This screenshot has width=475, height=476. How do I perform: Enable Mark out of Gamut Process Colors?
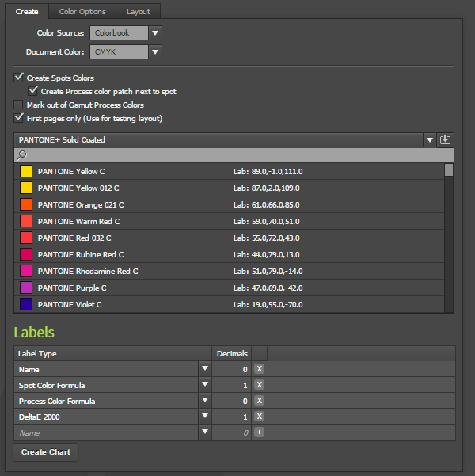[18, 105]
